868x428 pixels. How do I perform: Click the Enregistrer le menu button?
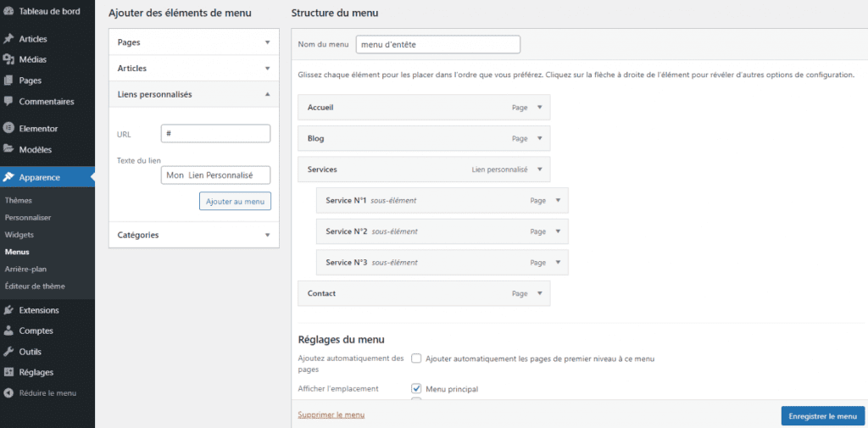[x=822, y=416]
